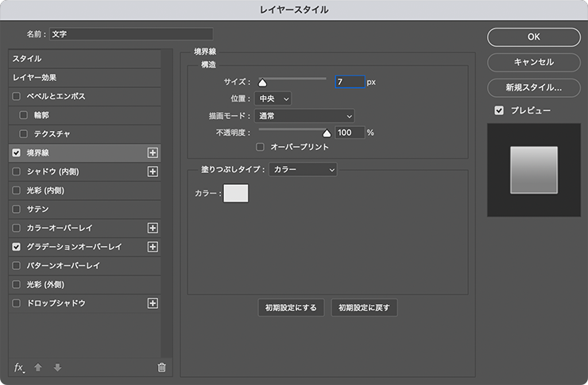Open the 描画モード dropdown

[304, 116]
